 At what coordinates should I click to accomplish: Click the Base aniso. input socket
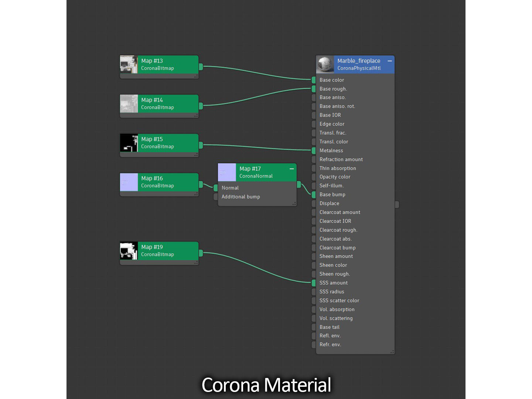point(314,98)
